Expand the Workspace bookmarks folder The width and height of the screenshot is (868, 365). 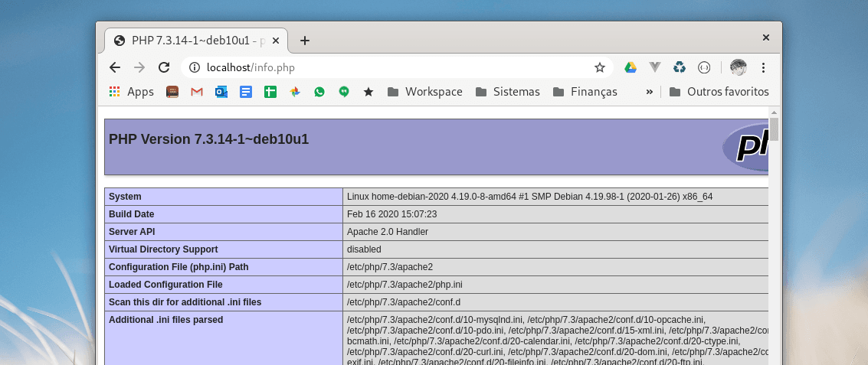[424, 92]
